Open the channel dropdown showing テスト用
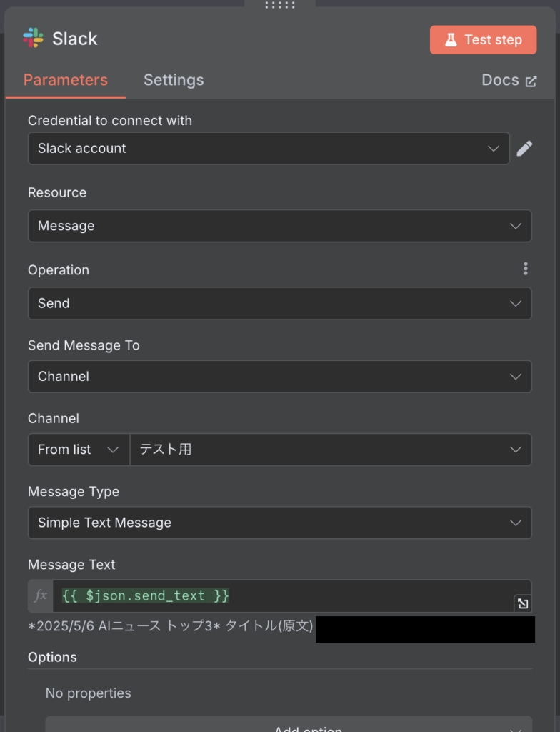The width and height of the screenshot is (560, 732). [x=331, y=450]
